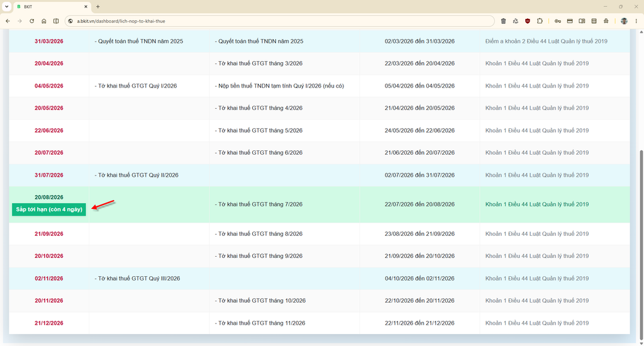
Task: Click period '05/04/2026 đến 04/05/2026'
Action: tap(419, 86)
